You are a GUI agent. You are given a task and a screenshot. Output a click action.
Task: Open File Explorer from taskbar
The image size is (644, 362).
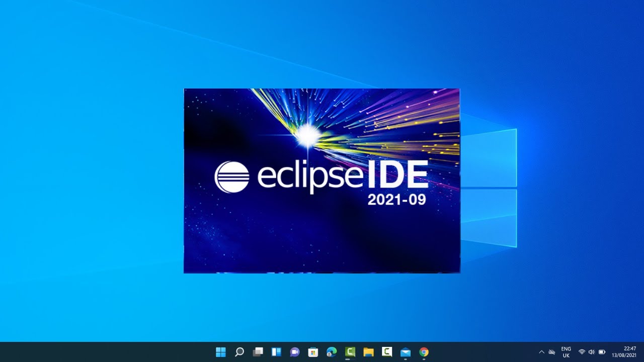click(368, 352)
